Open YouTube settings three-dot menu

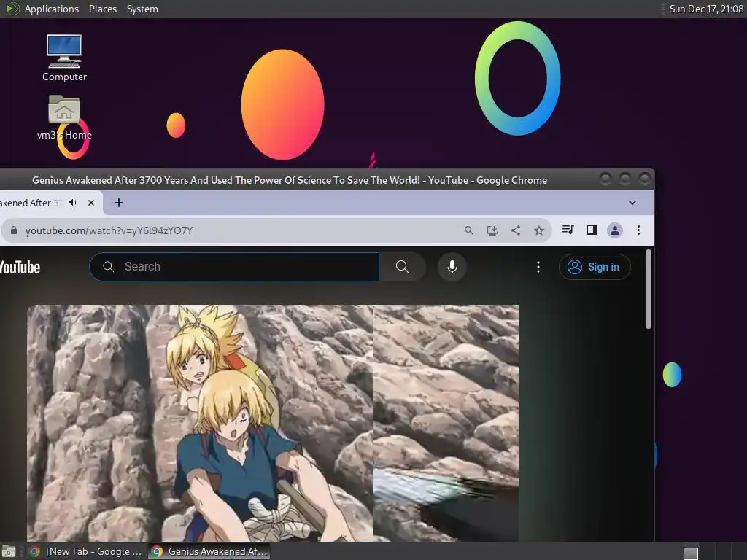click(x=538, y=267)
